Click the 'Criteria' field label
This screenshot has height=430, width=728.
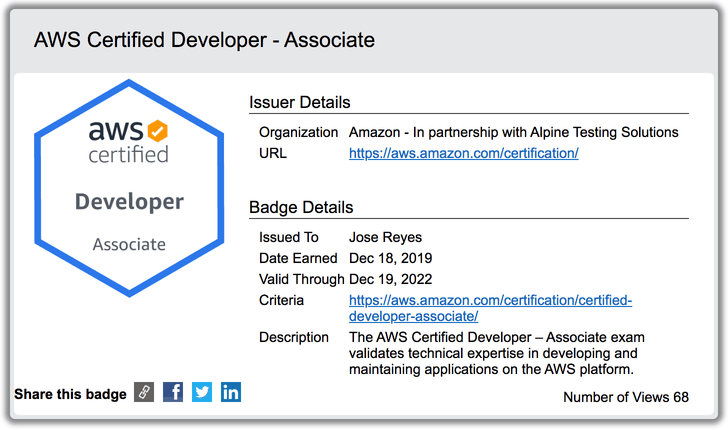281,300
